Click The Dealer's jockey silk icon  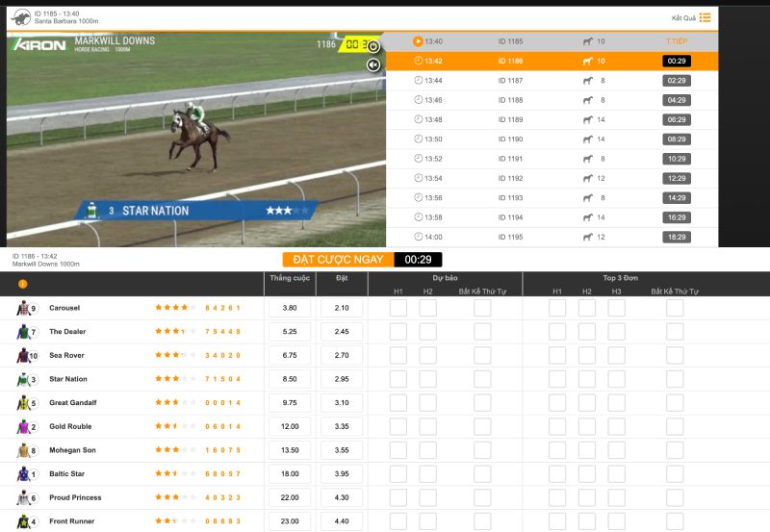(25, 332)
